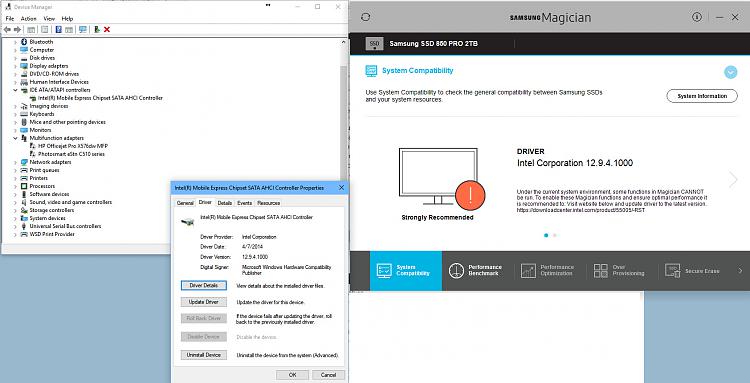Collapse IDE ATA/ATAPI controllers node

(15, 90)
